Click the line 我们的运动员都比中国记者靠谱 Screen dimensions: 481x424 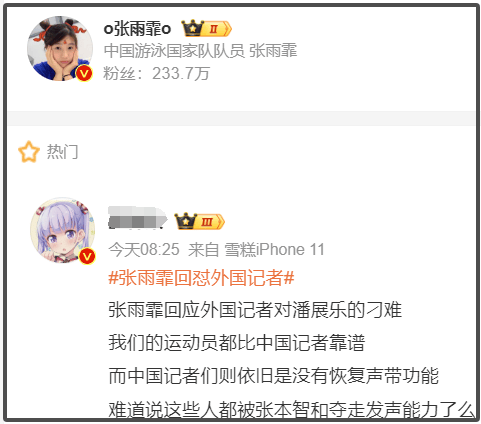pyautogui.click(x=237, y=343)
